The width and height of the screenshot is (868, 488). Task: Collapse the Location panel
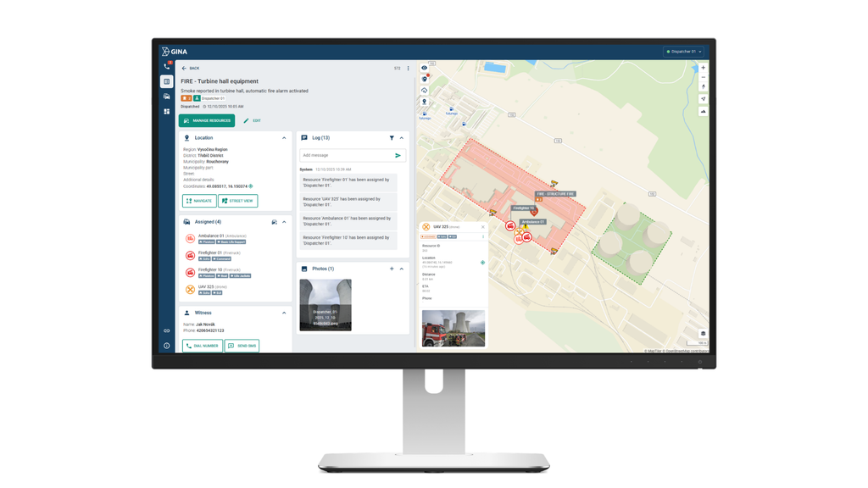(x=284, y=138)
